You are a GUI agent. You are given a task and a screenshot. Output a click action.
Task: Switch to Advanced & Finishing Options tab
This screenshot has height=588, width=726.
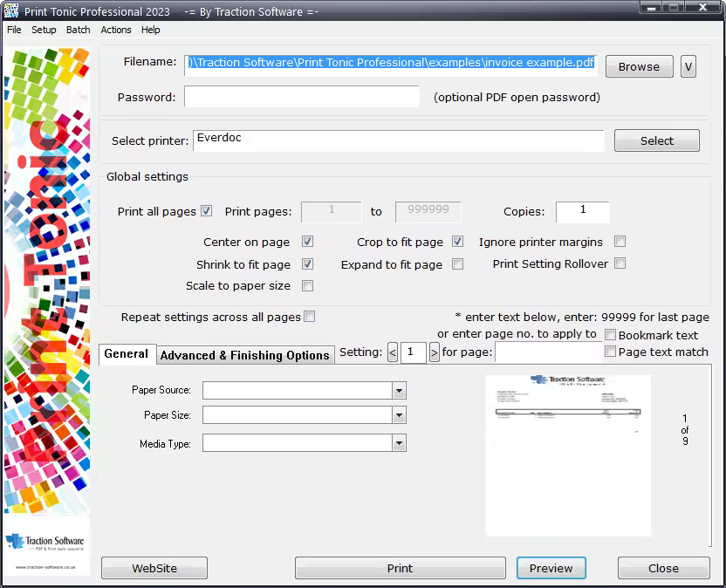245,355
